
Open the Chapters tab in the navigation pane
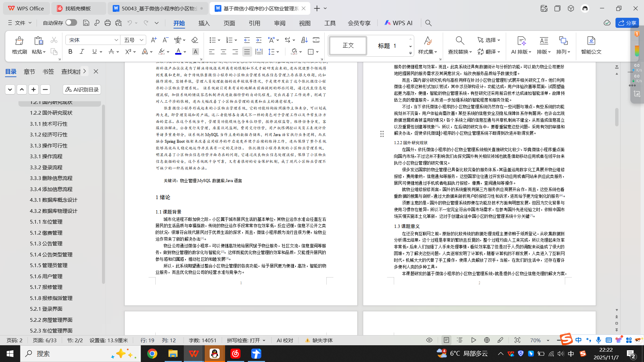29,71
